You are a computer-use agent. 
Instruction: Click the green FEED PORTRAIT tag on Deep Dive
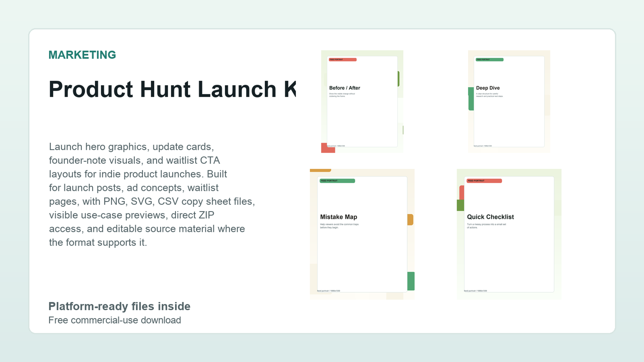pyautogui.click(x=489, y=60)
